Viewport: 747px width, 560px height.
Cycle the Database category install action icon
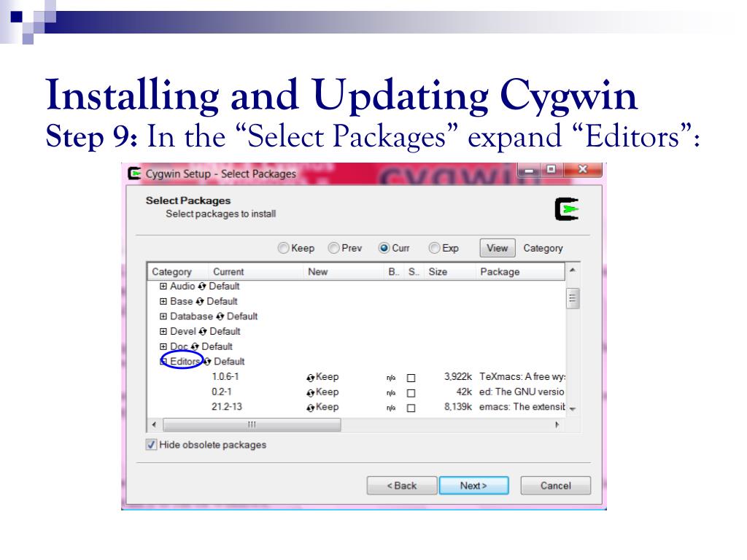pyautogui.click(x=220, y=316)
